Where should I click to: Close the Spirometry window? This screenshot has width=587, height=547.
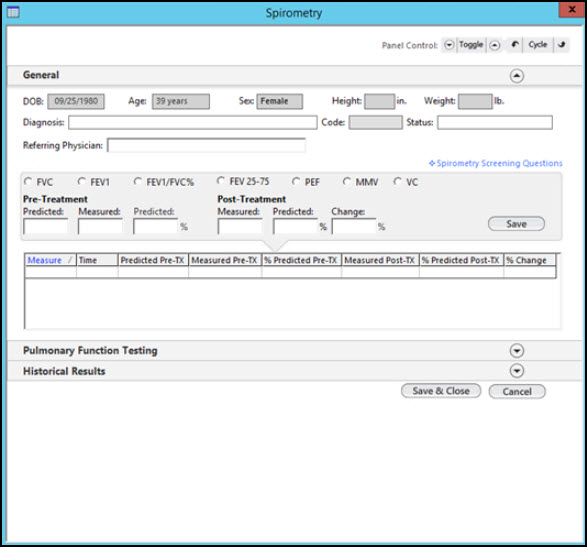tap(572, 9)
